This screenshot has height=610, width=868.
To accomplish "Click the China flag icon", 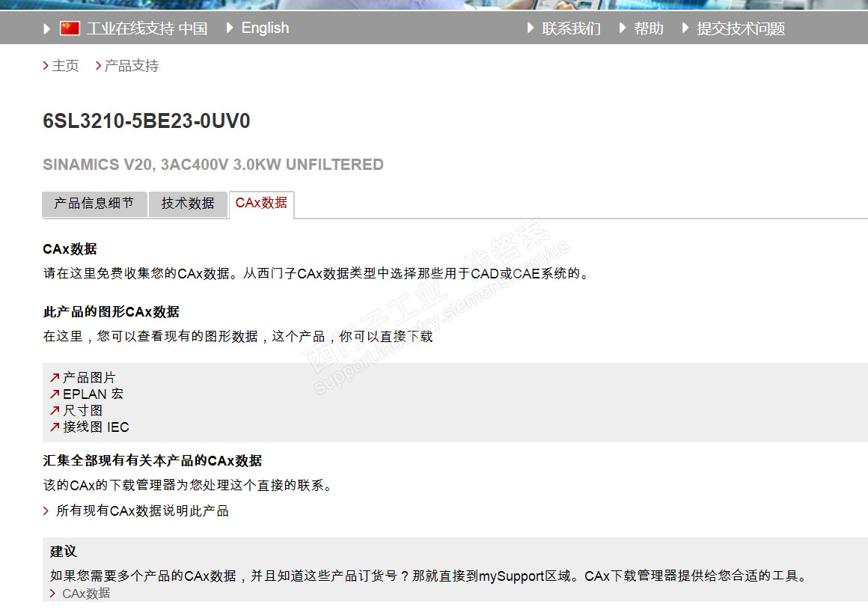I will coord(70,28).
